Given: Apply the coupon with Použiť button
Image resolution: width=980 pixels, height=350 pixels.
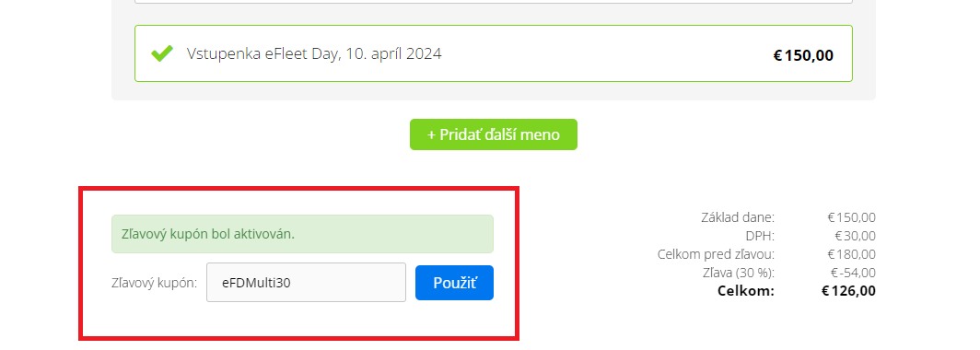Looking at the screenshot, I should (454, 283).
